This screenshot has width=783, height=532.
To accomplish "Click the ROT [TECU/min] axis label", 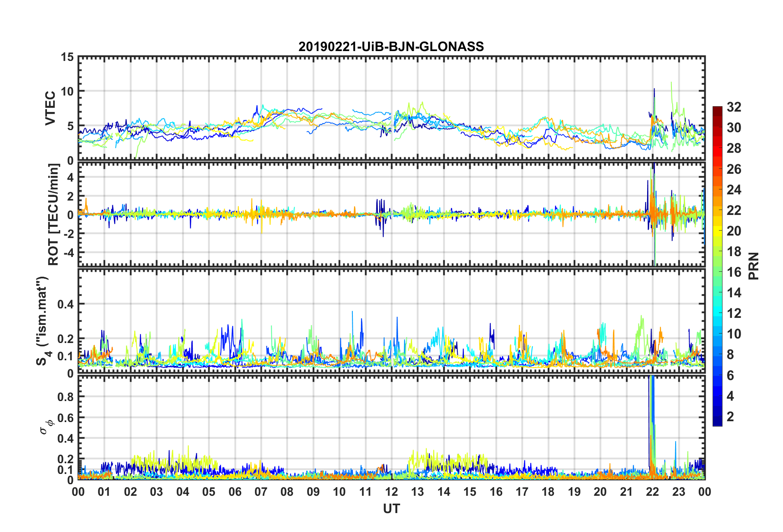I will (x=54, y=214).
